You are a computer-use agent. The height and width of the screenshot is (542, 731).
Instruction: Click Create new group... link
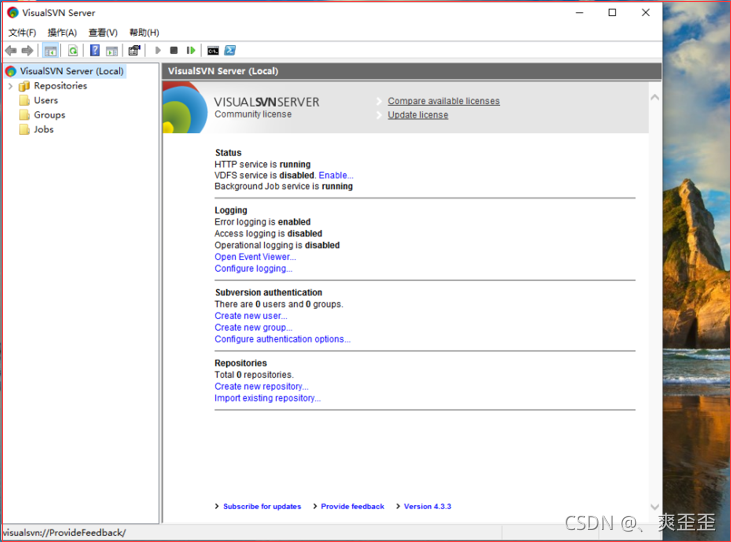coord(253,327)
